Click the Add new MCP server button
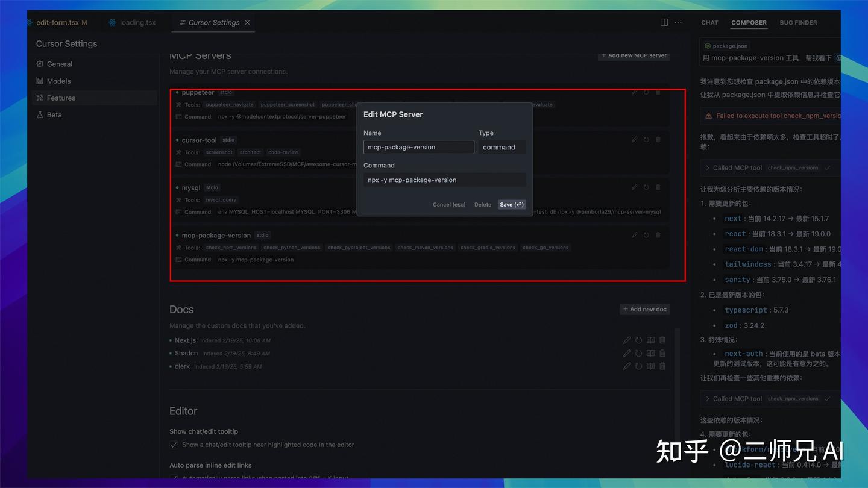This screenshot has width=868, height=488. tap(634, 55)
